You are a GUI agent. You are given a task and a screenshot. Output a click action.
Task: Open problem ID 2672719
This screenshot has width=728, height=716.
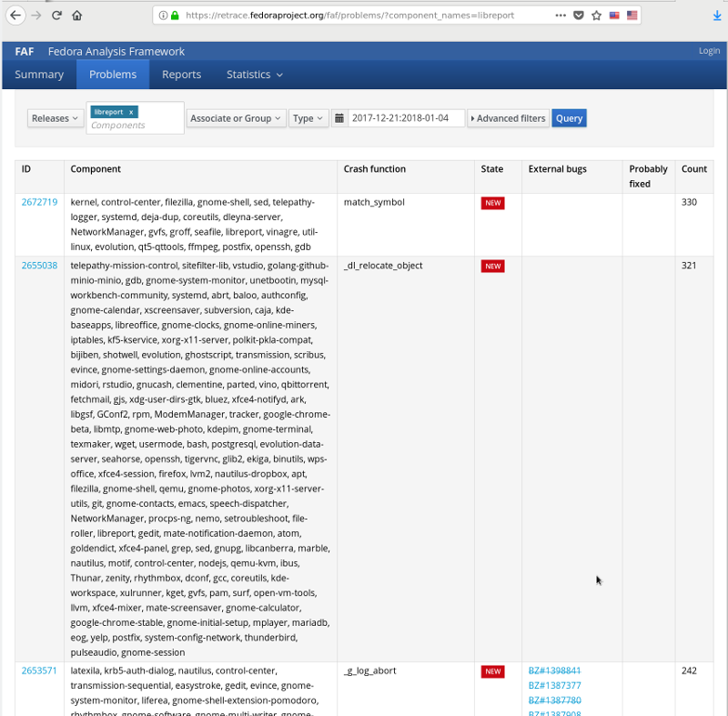pyautogui.click(x=39, y=202)
